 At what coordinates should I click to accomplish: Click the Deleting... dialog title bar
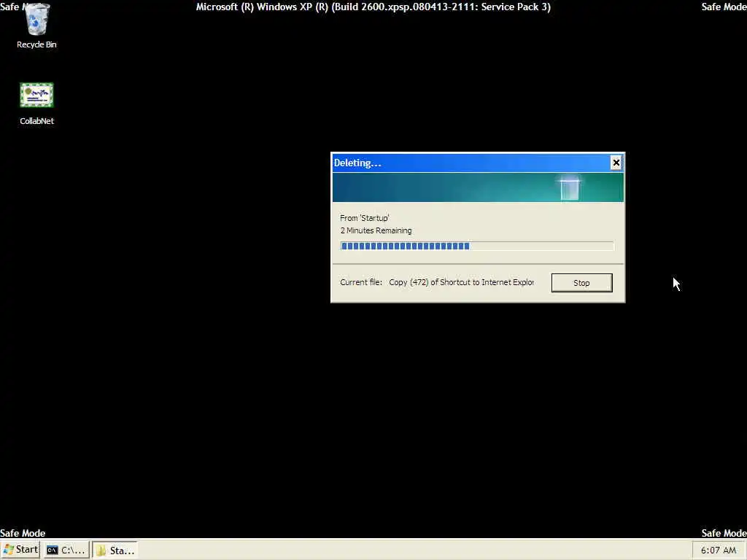472,163
